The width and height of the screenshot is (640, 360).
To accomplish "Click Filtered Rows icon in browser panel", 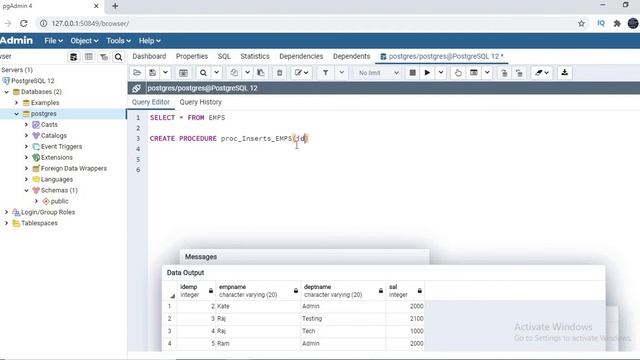I will [x=104, y=57].
